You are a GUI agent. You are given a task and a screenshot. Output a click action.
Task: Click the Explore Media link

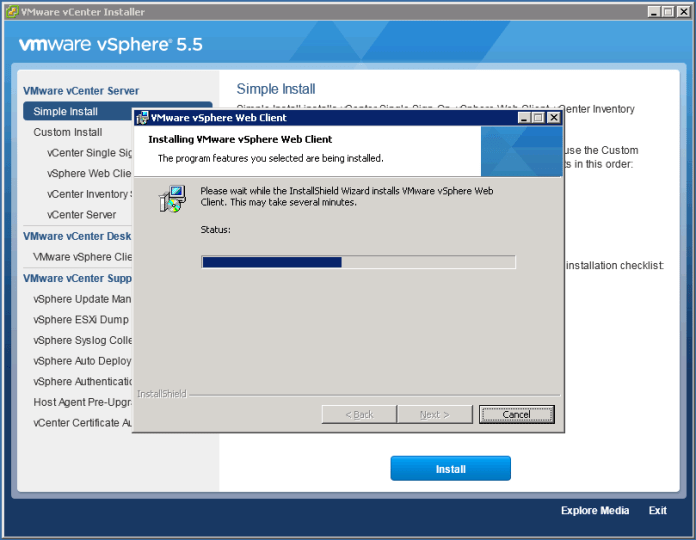(x=595, y=511)
